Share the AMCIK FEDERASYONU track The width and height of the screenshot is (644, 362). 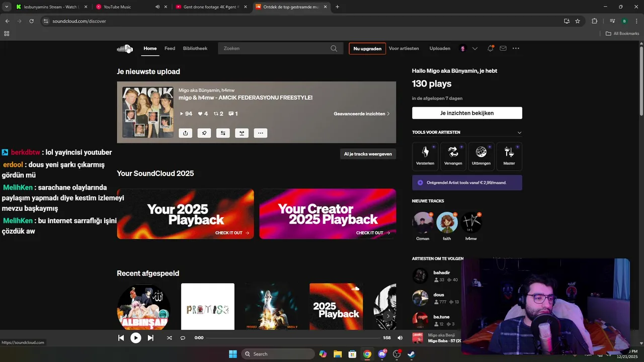click(185, 133)
